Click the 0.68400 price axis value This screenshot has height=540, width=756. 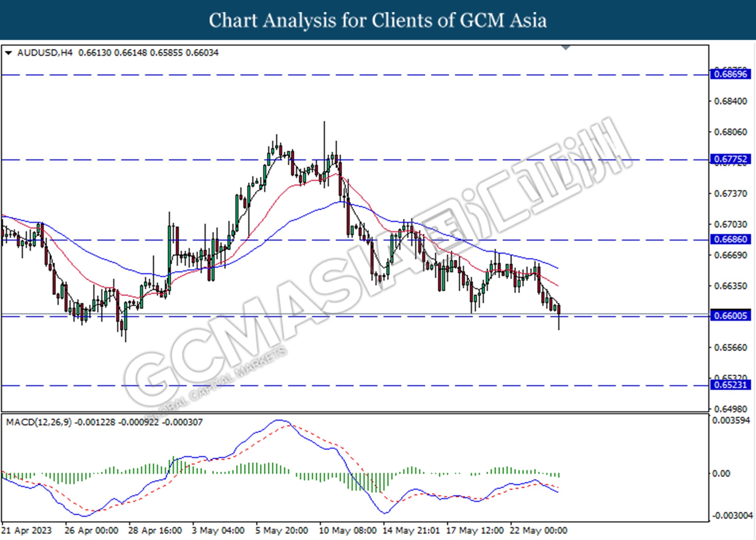(730, 101)
